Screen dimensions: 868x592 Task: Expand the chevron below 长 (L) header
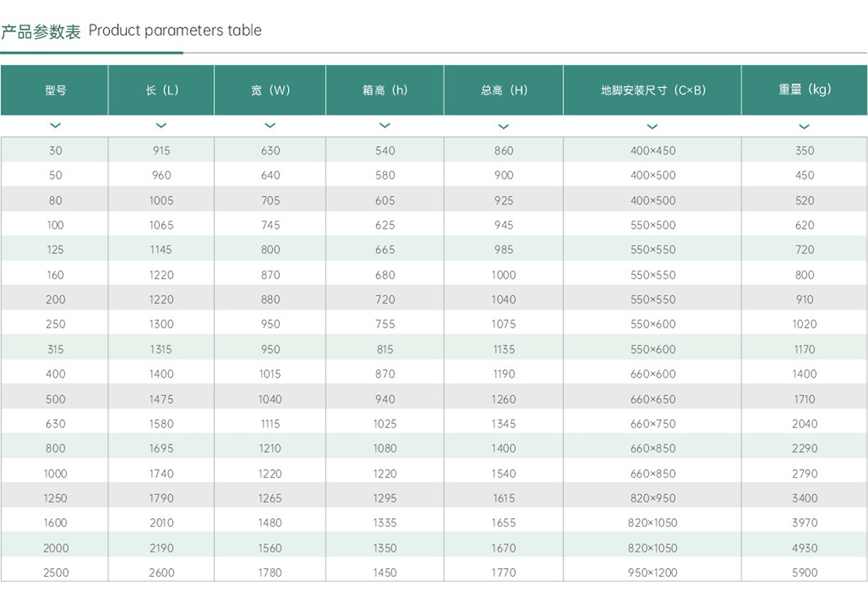point(161,126)
